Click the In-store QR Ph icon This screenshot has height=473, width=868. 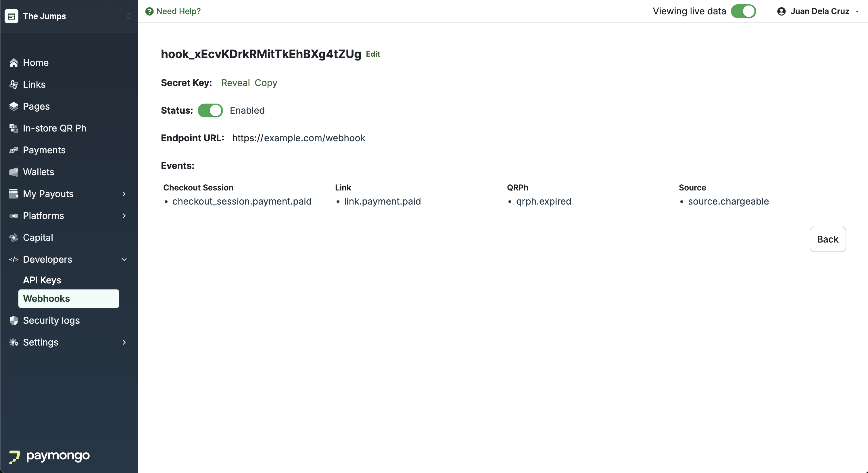[x=14, y=128]
